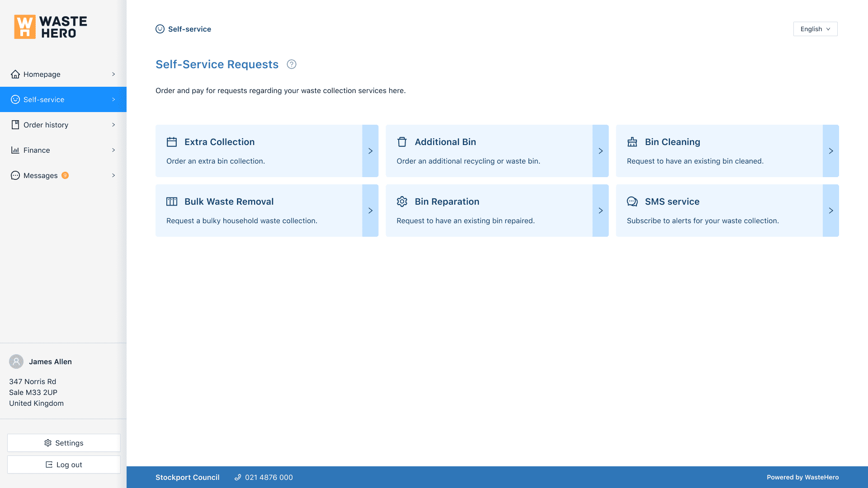
Task: Click the breadcrumb Self-service smiley icon
Action: [x=160, y=29]
